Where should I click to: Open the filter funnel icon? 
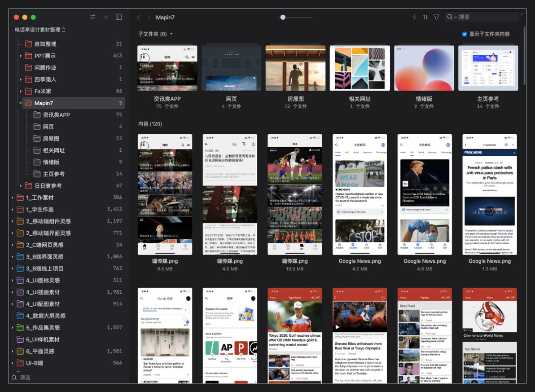coord(436,17)
